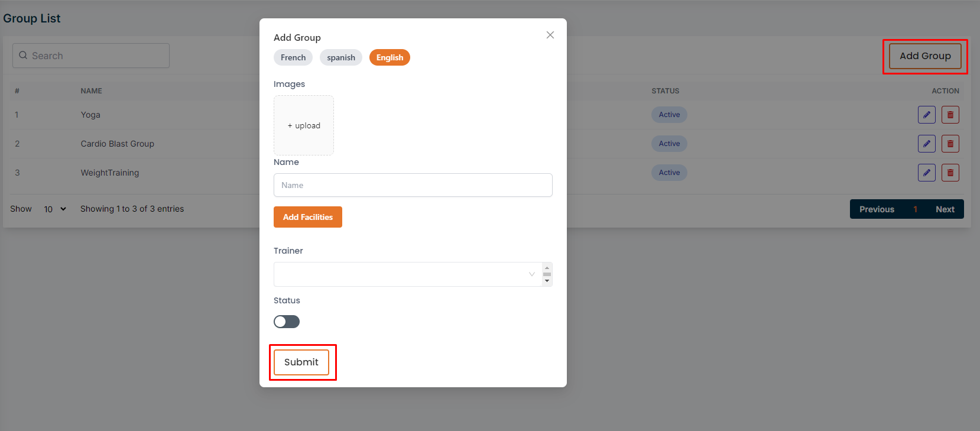Click the Trainer list scroll down arrow
Image resolution: width=980 pixels, height=431 pixels.
[x=547, y=281]
